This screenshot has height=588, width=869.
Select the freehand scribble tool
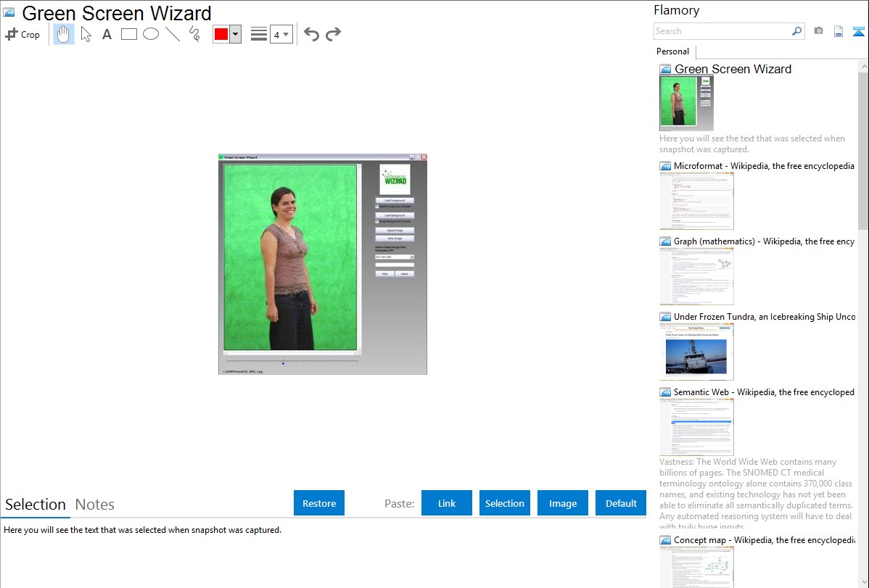coord(194,34)
